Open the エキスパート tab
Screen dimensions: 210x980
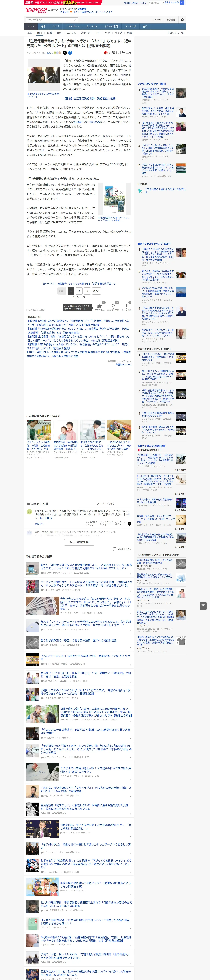72,27
